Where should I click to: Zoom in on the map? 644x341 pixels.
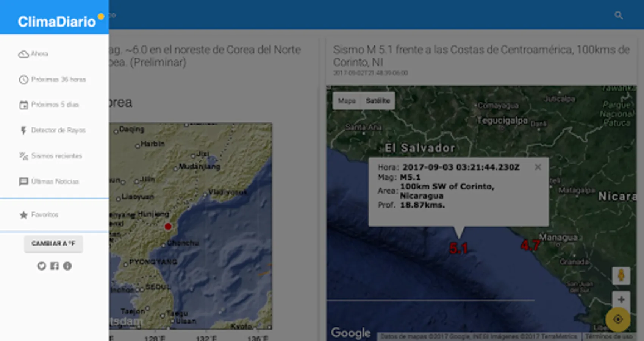click(621, 300)
